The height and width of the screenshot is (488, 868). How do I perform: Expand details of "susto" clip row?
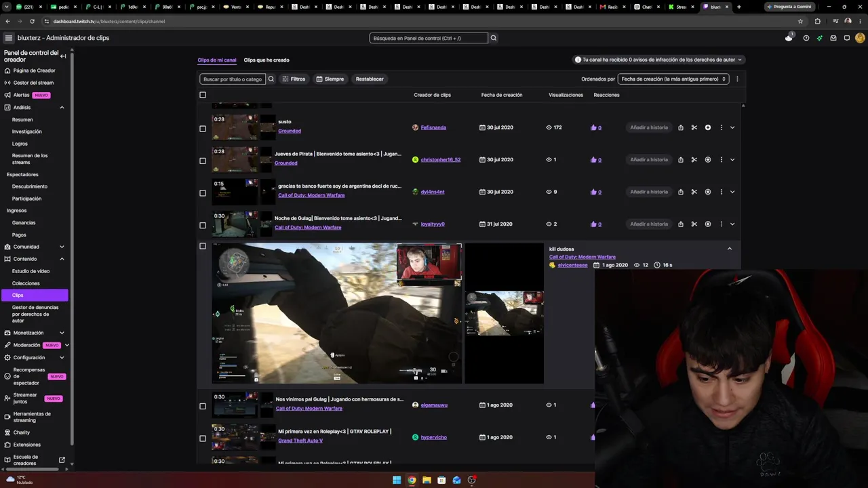[x=732, y=127]
